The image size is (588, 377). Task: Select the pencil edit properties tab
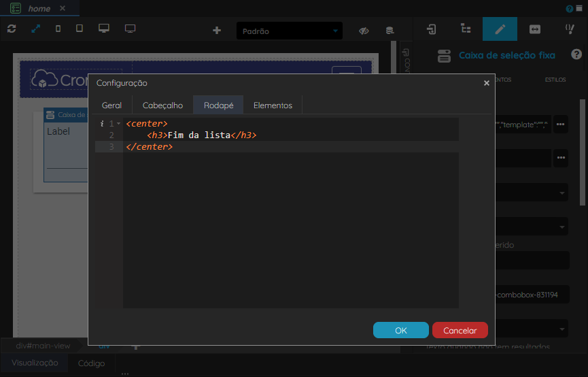click(500, 29)
